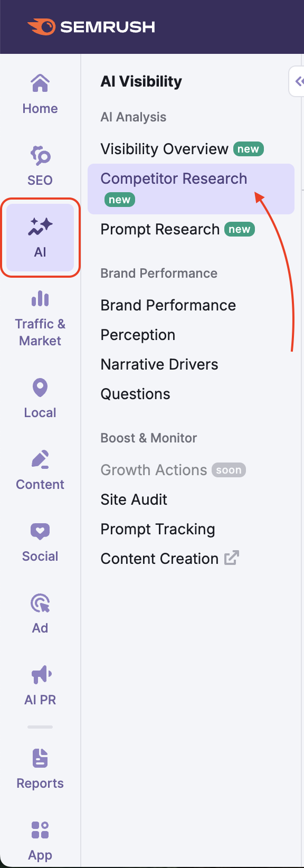Viewport: 304px width, 868px height.
Task: Open the App grid icon
Action: tap(40, 830)
